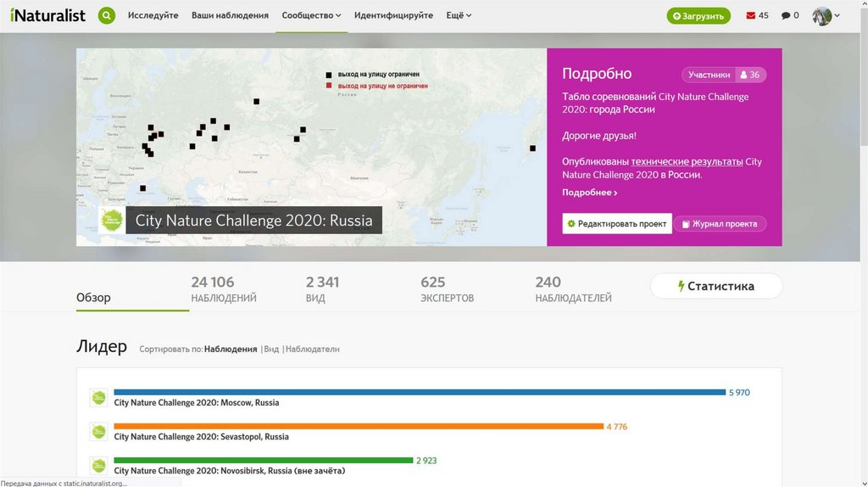Click the Moscow project leaf icon
This screenshot has width=868, height=487.
click(98, 397)
